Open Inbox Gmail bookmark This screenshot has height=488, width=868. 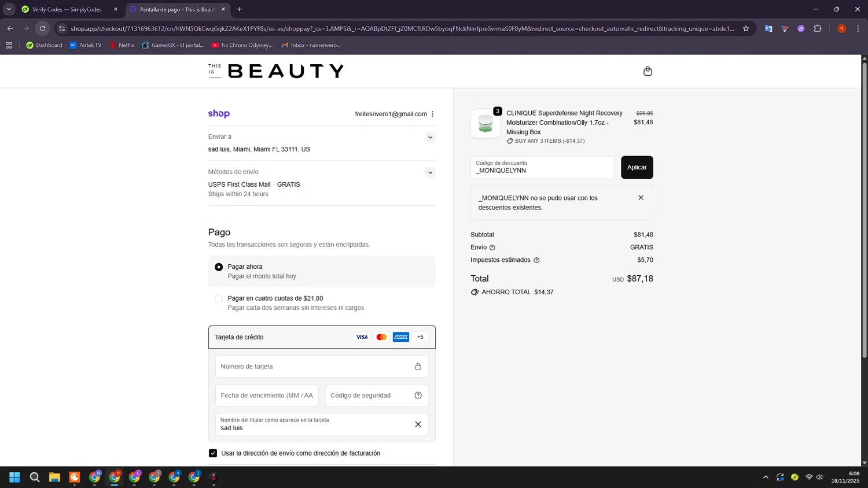(311, 45)
